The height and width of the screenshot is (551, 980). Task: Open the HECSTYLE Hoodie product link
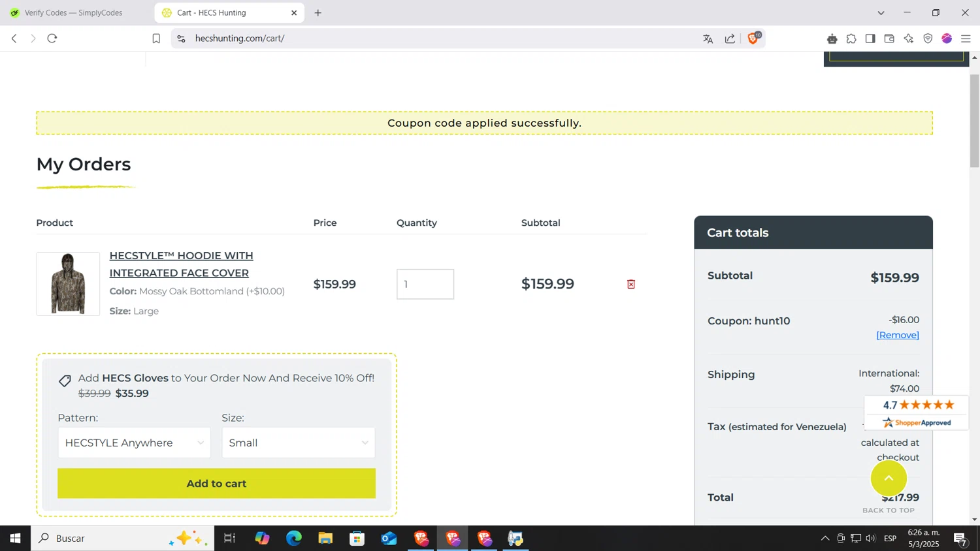[x=181, y=264]
